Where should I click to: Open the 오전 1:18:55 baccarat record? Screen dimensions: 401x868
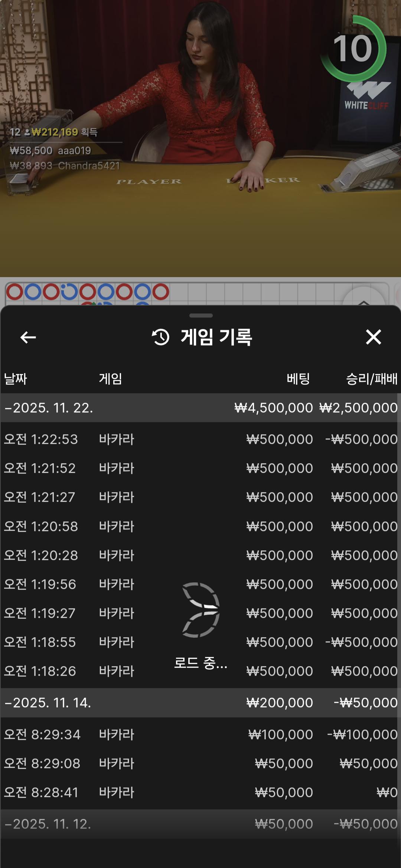click(200, 642)
